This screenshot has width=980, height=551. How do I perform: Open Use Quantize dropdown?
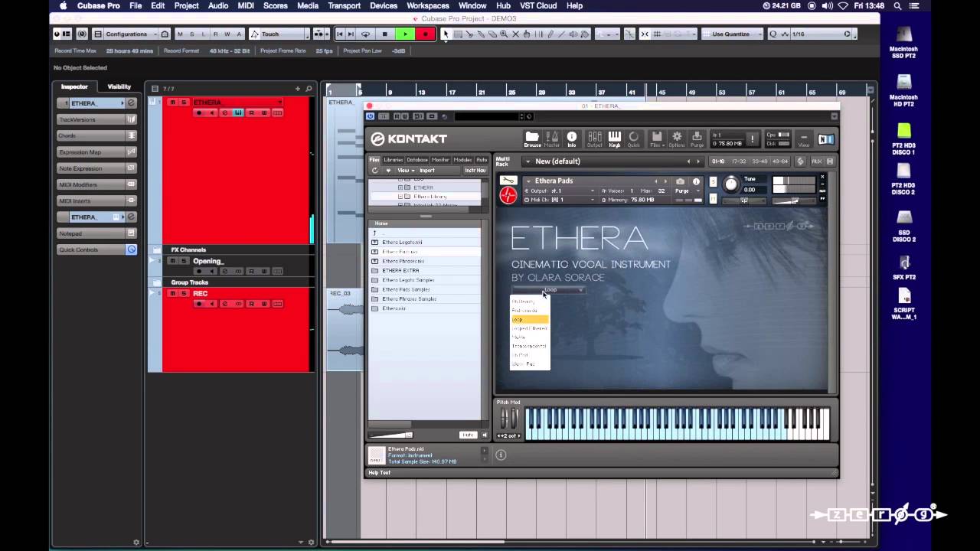pyautogui.click(x=733, y=34)
